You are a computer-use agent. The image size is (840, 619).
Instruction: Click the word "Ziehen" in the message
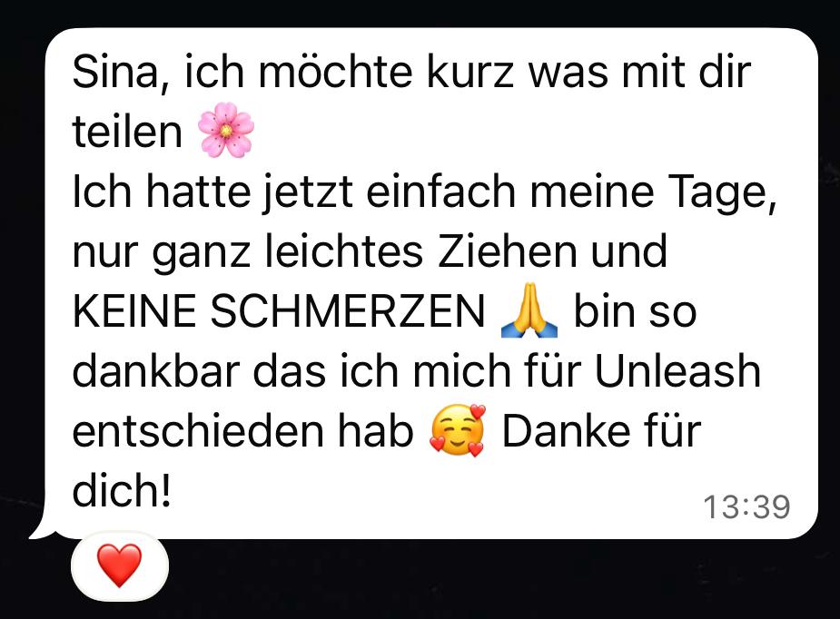coord(508,251)
